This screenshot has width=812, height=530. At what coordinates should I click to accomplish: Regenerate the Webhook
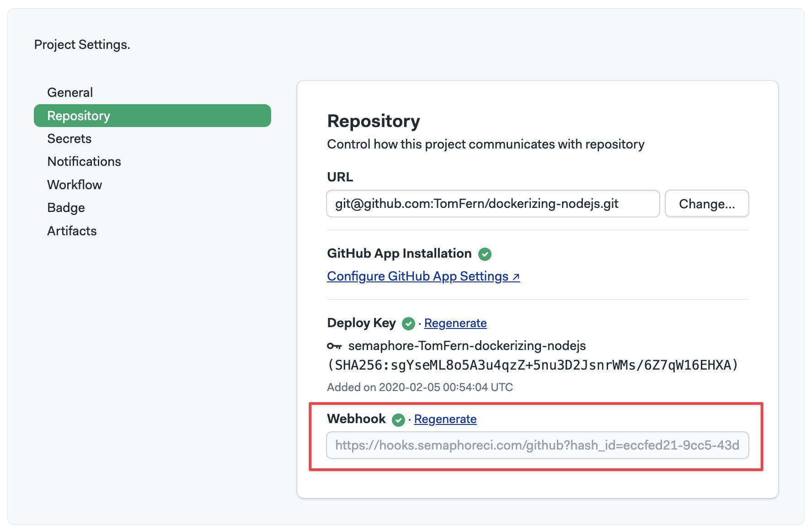(445, 419)
